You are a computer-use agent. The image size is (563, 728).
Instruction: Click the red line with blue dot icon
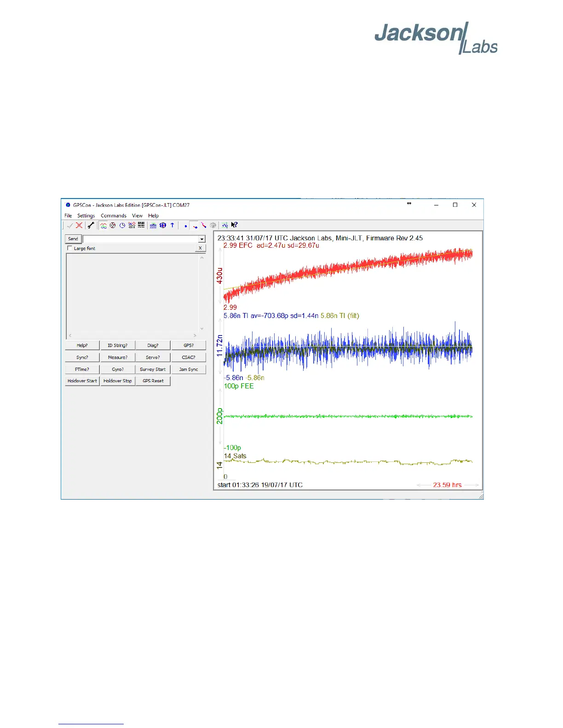(195, 226)
